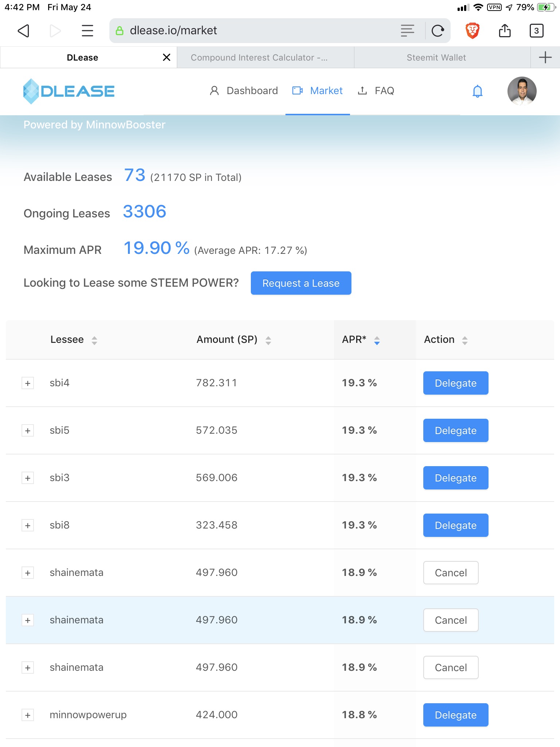Click the DLEASE logo
Image resolution: width=560 pixels, height=747 pixels.
[x=69, y=91]
